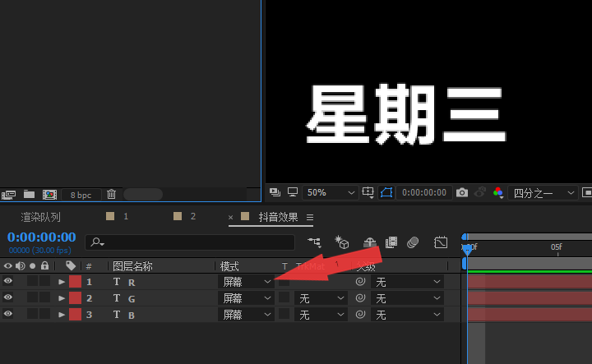
Task: Toggle visibility of layer G
Action: click(8, 297)
